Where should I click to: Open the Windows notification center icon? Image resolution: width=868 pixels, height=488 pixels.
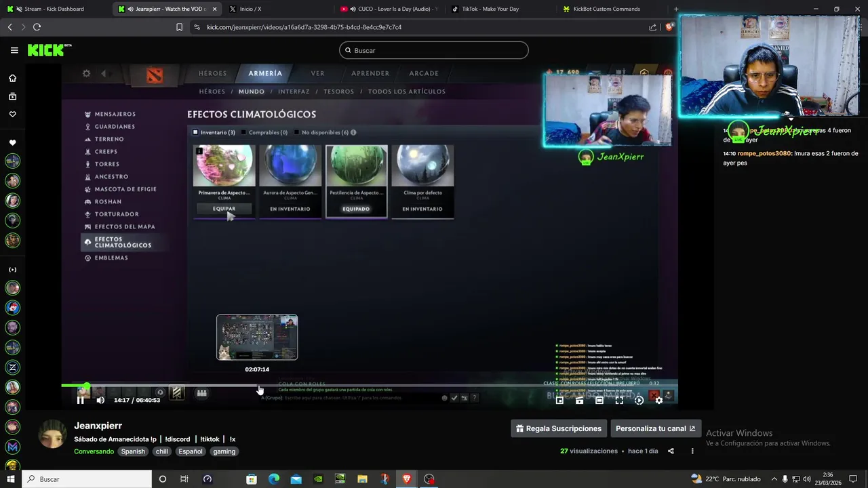(x=854, y=479)
